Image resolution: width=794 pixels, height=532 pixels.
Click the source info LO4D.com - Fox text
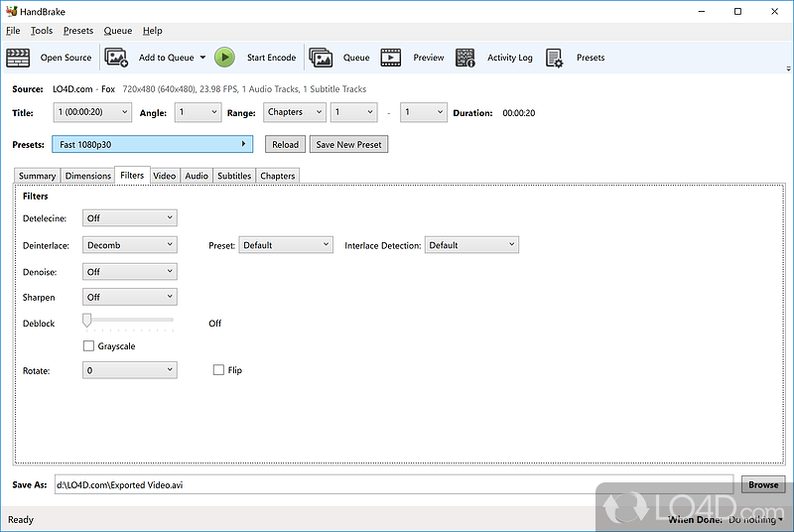[84, 89]
